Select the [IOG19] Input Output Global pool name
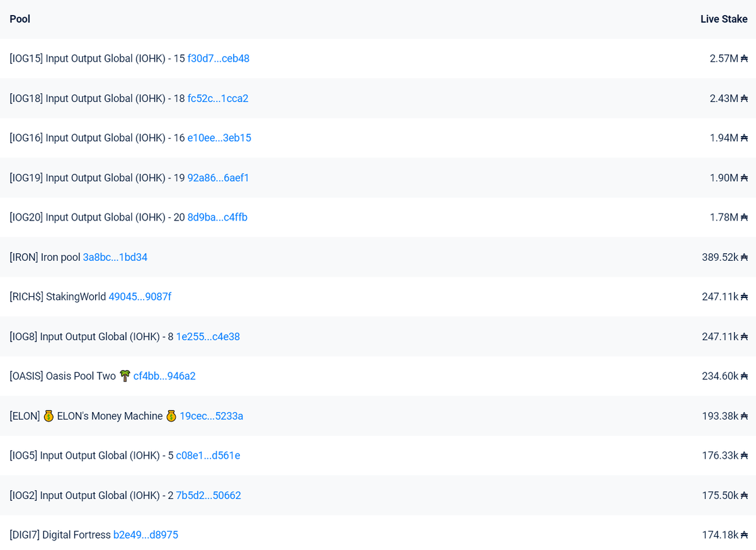 [97, 178]
